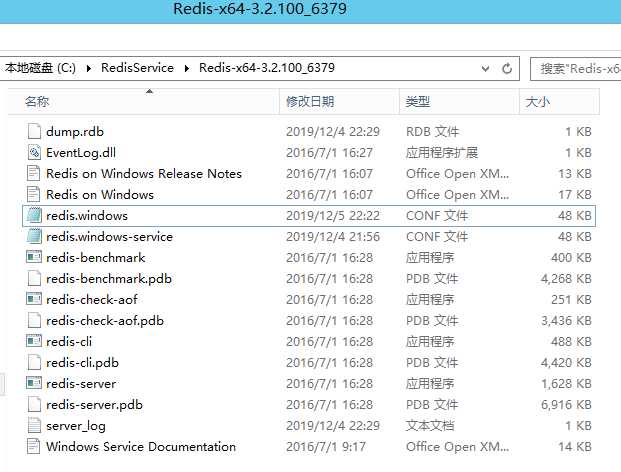Viewport: 621px width, 472px height.
Task: Click Redis-x64-3.2.100_6379 breadcrumb segment
Action: click(267, 68)
